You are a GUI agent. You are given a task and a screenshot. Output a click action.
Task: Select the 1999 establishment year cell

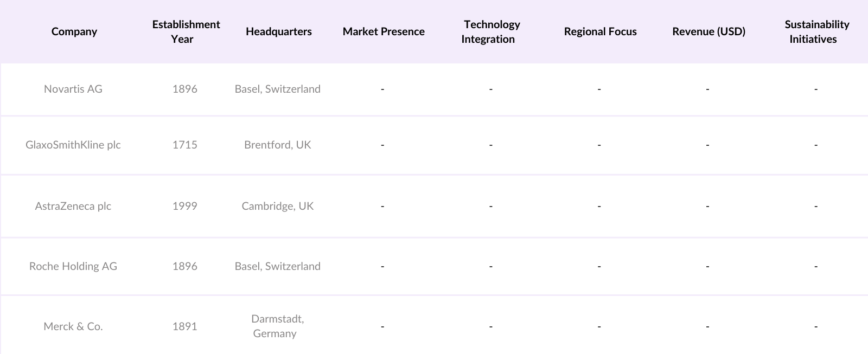pyautogui.click(x=184, y=206)
